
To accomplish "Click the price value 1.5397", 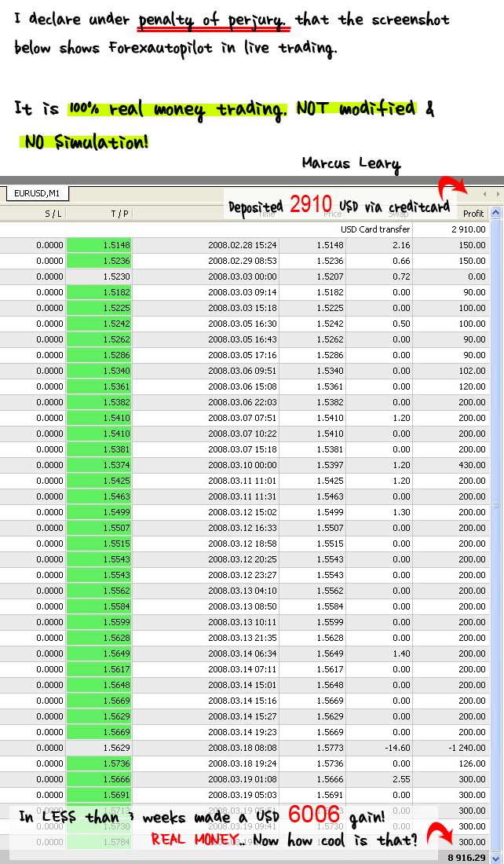I will [x=330, y=464].
